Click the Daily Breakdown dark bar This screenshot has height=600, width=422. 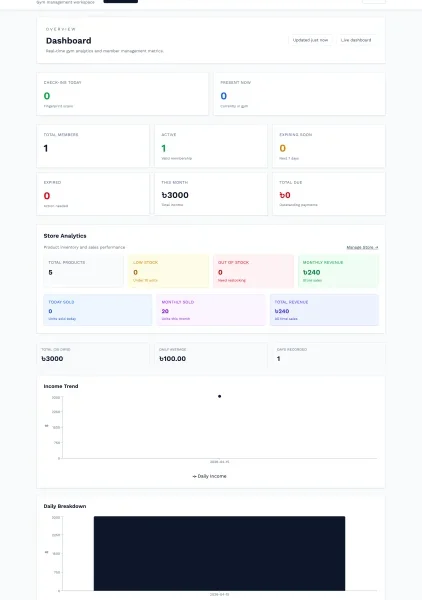coord(220,553)
